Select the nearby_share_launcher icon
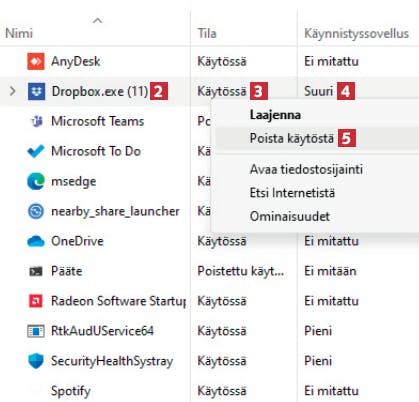419x402 pixels. [x=36, y=211]
